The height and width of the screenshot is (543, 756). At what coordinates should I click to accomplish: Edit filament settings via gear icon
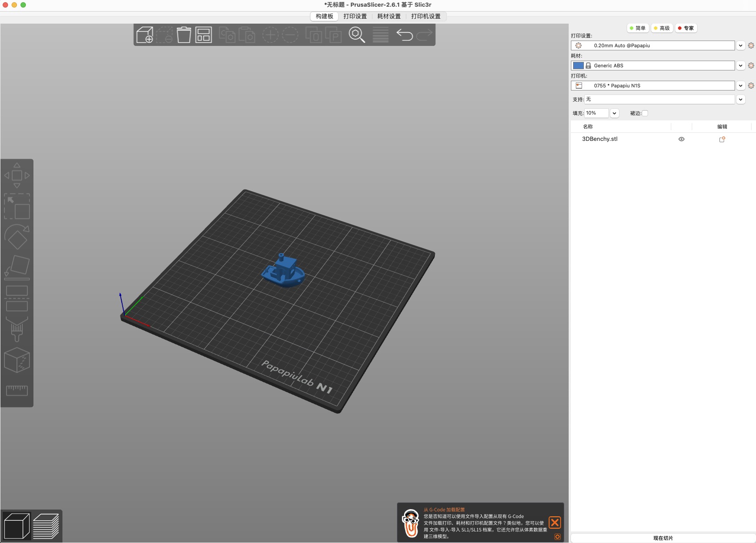coord(751,66)
